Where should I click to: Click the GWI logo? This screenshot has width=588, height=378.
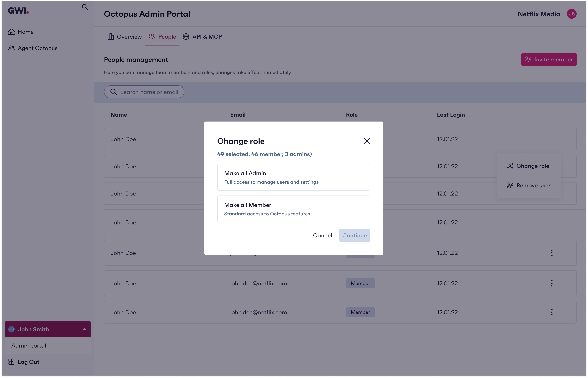(18, 11)
